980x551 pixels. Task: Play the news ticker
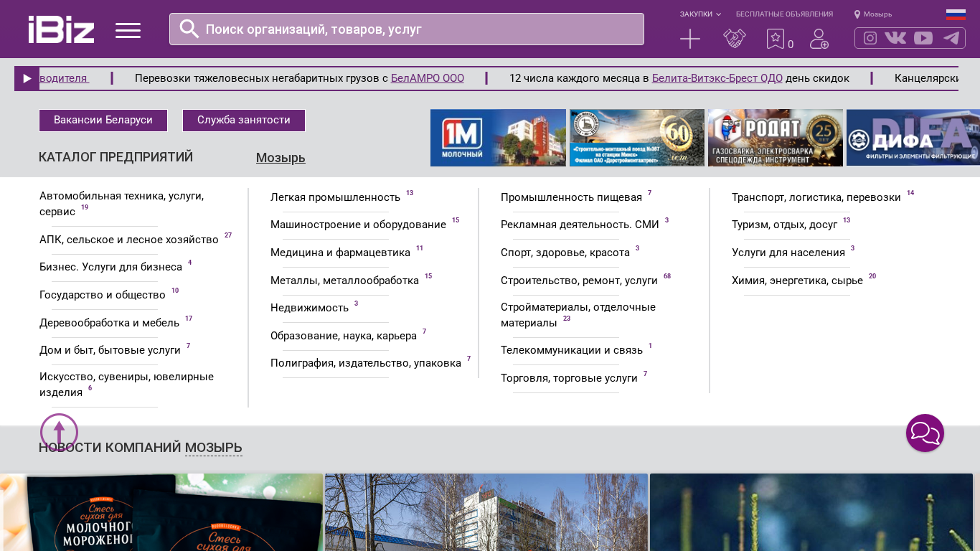pos(27,79)
